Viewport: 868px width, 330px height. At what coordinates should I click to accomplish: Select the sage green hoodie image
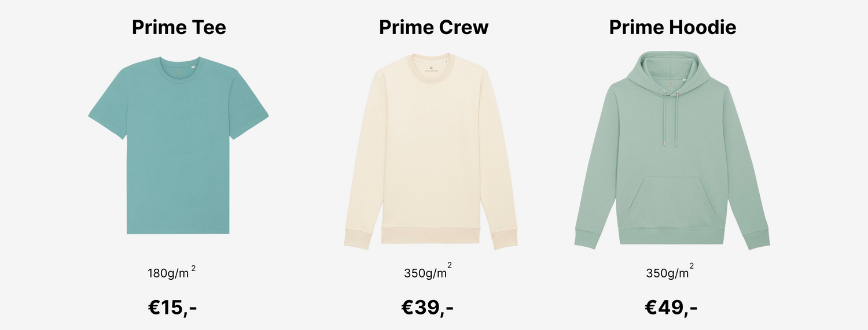(x=672, y=150)
